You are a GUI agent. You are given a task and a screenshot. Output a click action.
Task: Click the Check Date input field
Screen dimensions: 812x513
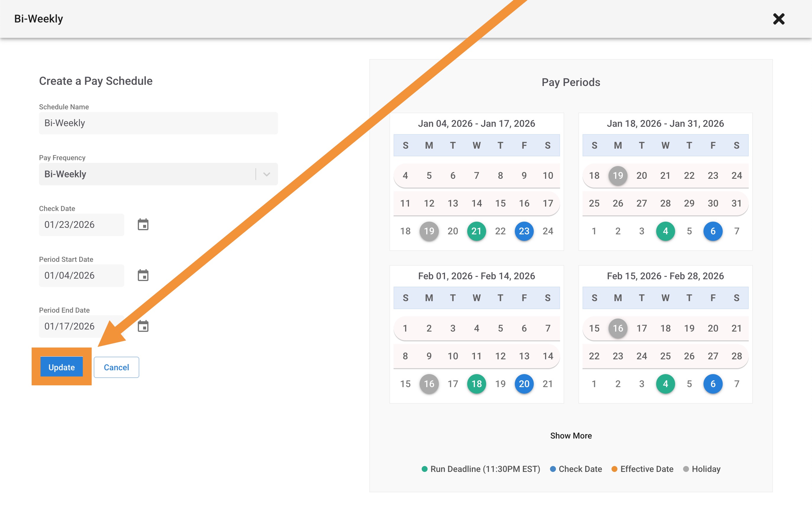[x=81, y=225]
